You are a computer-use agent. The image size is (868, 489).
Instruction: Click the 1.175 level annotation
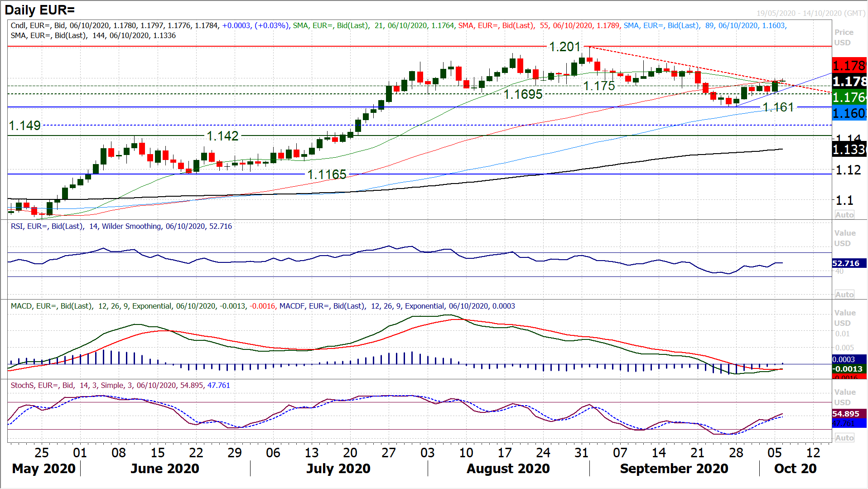coord(599,86)
